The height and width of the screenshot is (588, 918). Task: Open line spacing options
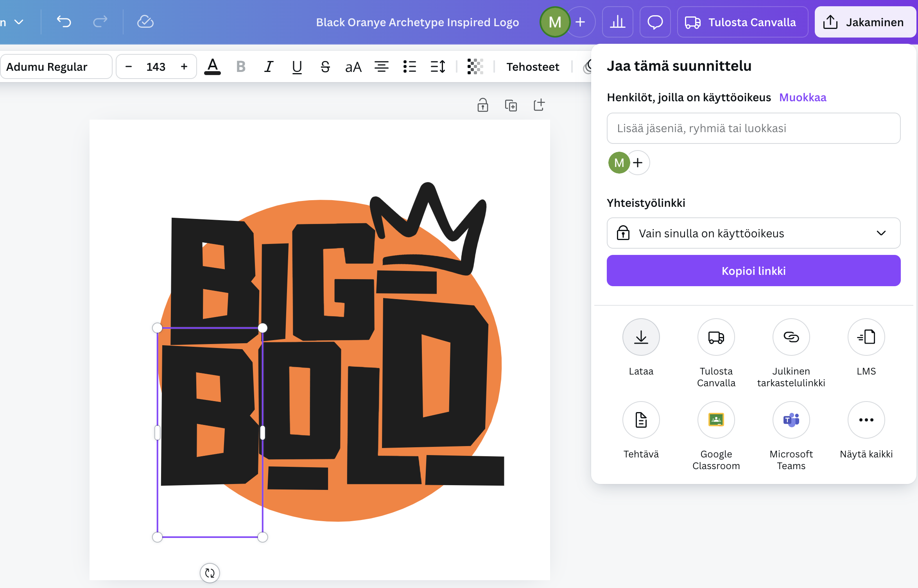[x=437, y=66]
